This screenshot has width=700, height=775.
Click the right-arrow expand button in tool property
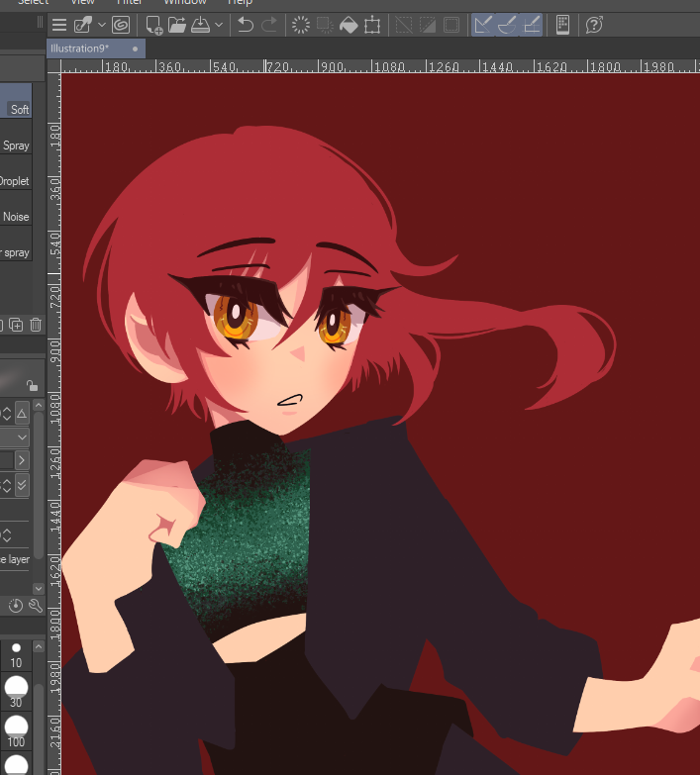tap(22, 460)
